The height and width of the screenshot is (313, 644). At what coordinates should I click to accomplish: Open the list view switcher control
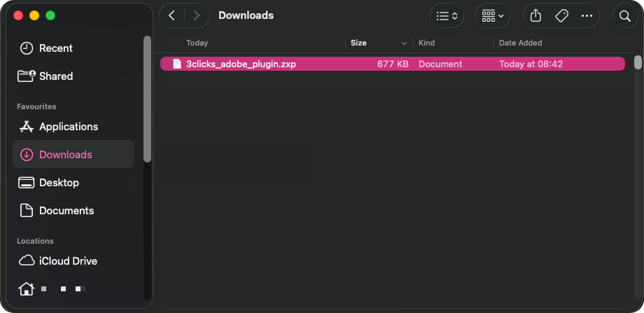coord(447,15)
